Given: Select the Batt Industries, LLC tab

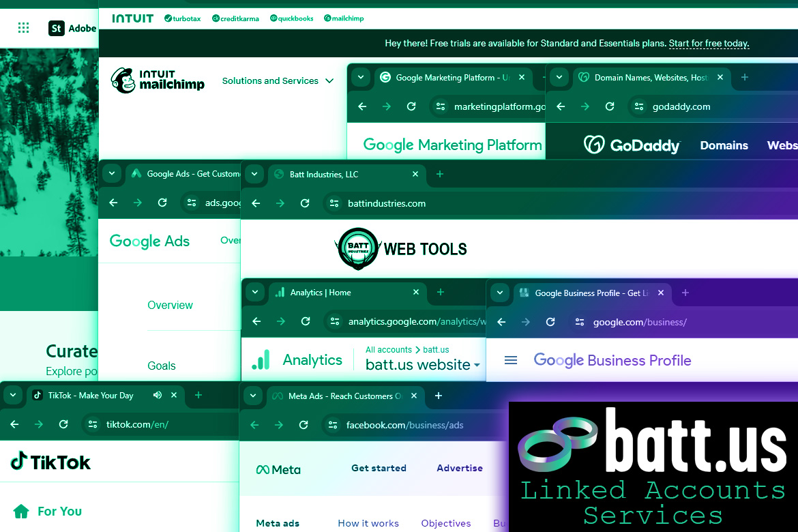Looking at the screenshot, I should (x=346, y=174).
